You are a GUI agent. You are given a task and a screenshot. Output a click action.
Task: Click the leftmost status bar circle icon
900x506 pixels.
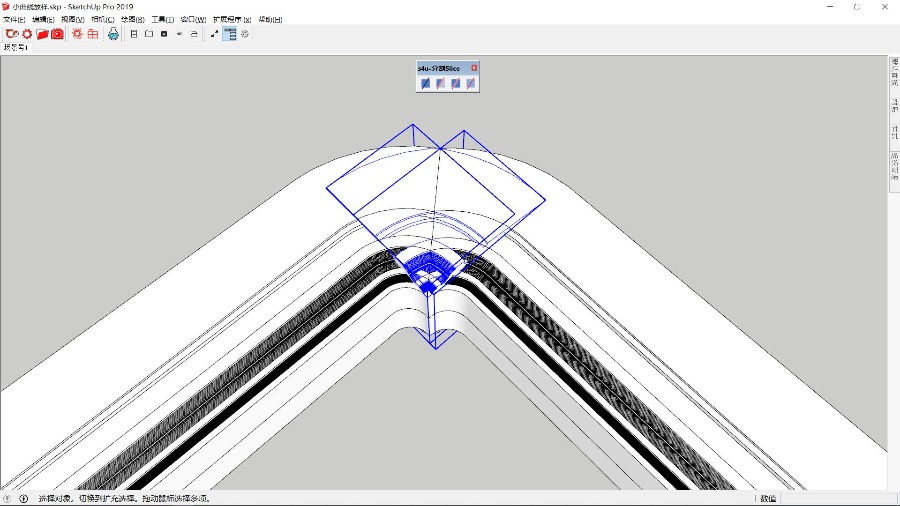point(7,499)
